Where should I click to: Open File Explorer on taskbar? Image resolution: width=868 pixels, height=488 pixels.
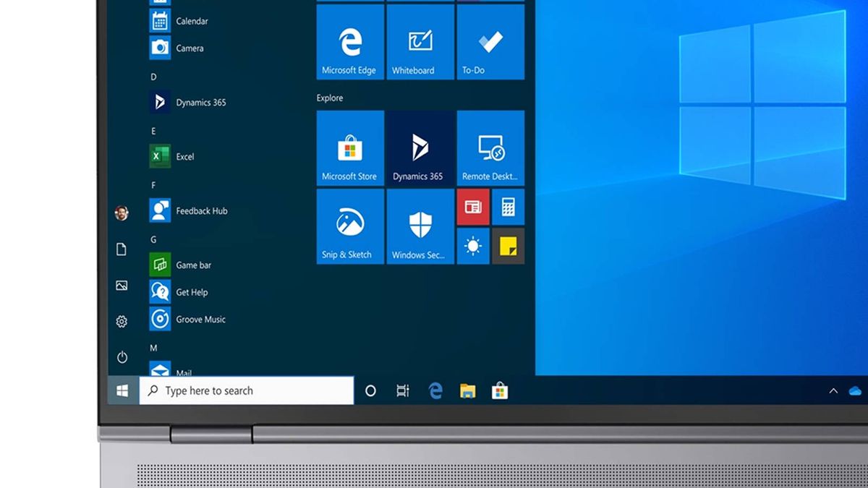click(x=468, y=391)
